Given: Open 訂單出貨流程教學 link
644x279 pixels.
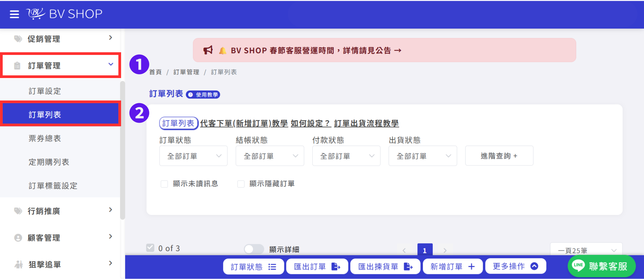Looking at the screenshot, I should (x=366, y=123).
